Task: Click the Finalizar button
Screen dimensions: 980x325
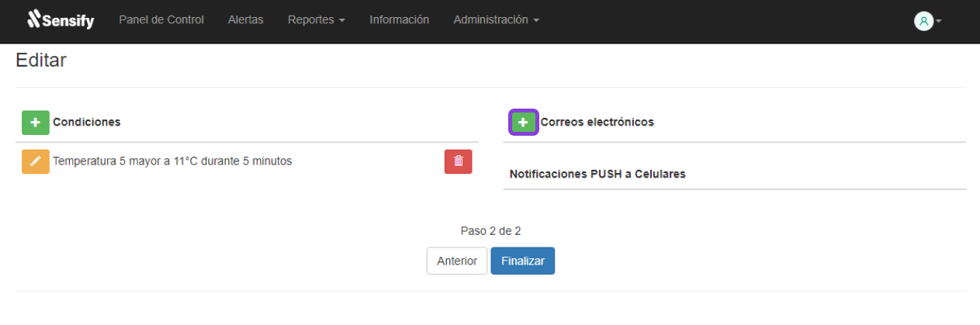Action: point(523,261)
